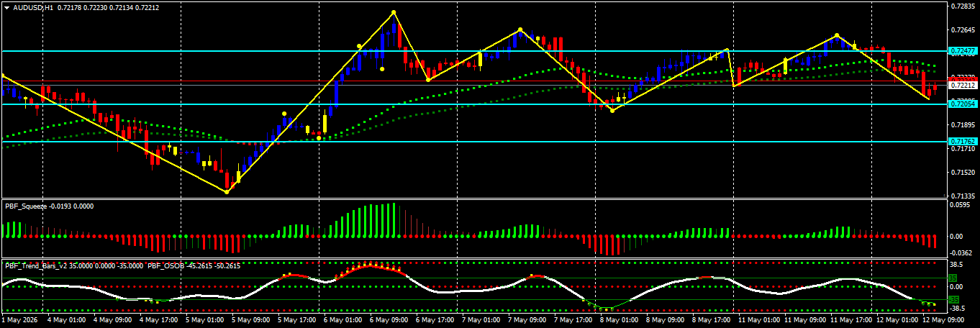Click the PBF_OSOB -45.2615 -50.2615 label
This screenshot has width=980, height=328.
pos(194,265)
